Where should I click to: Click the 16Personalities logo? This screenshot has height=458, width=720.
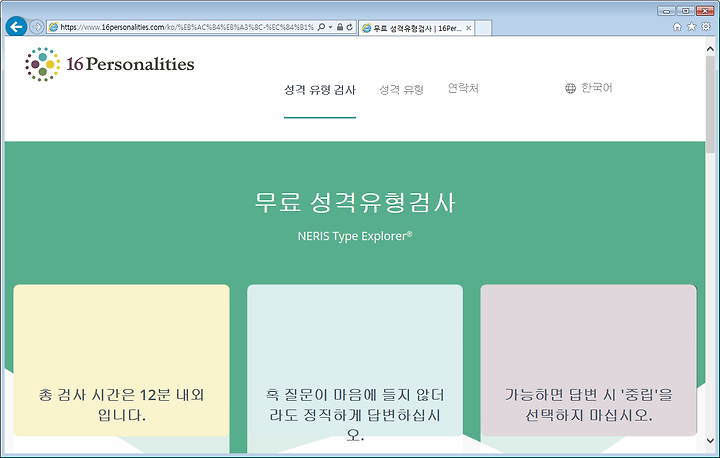(x=110, y=64)
